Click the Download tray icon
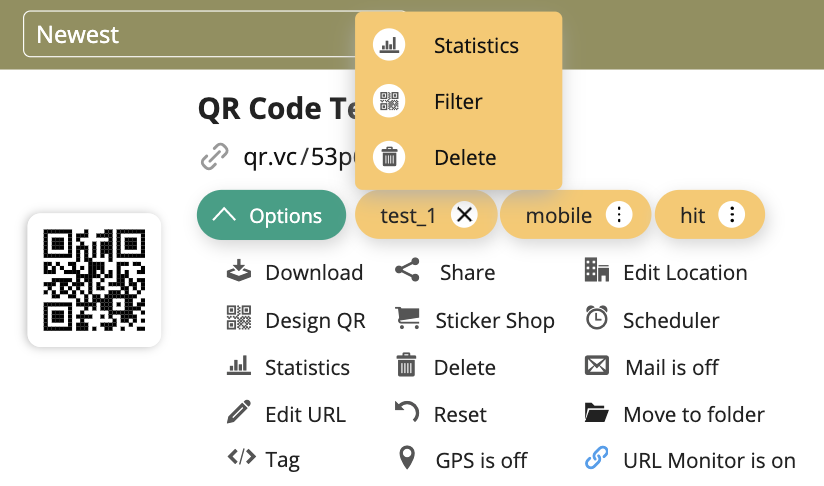 point(238,272)
